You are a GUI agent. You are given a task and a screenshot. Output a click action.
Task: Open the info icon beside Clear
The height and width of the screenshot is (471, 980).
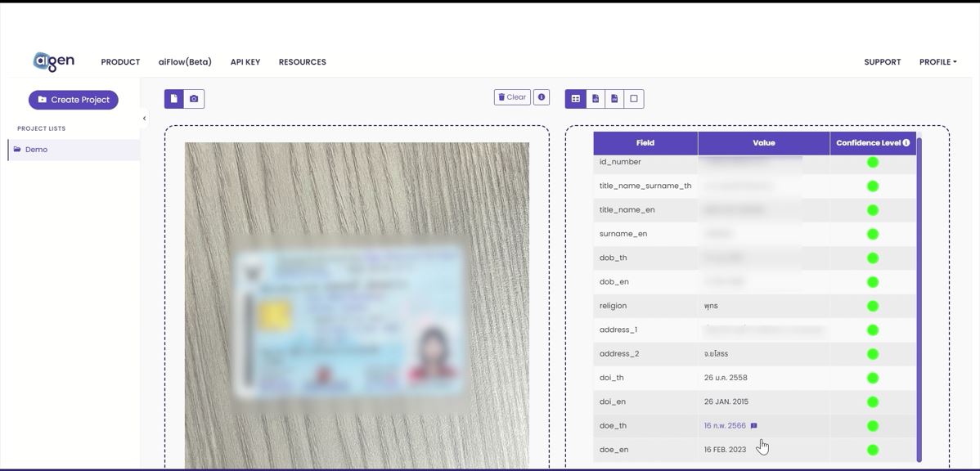[x=541, y=96]
